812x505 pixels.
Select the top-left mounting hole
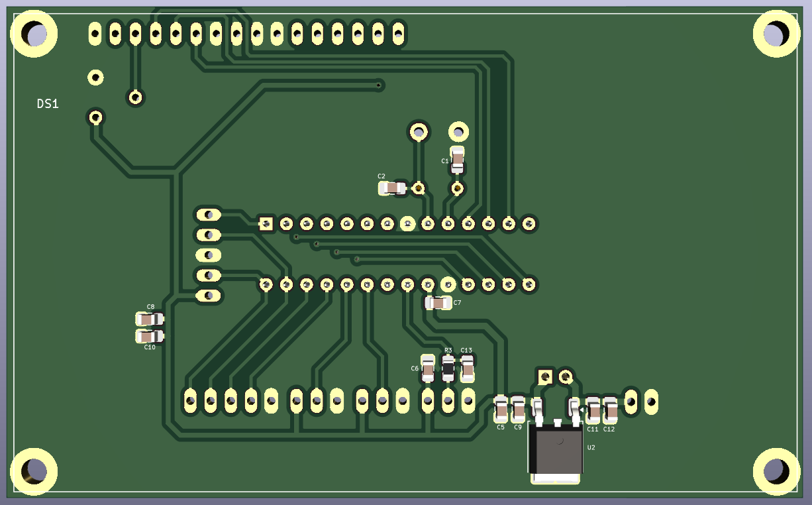(33, 33)
